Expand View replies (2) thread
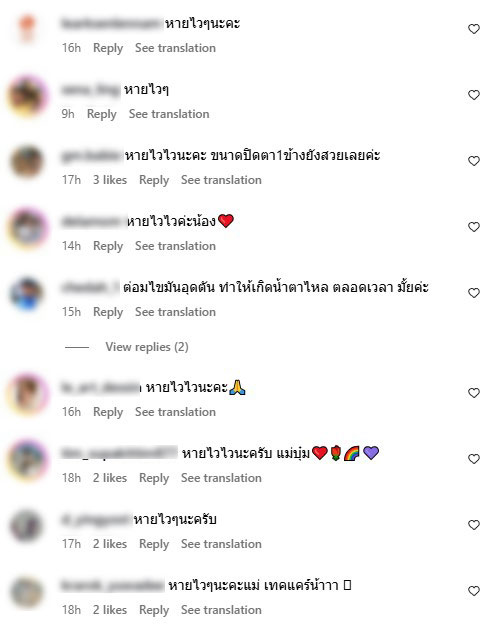486x627 pixels. click(147, 347)
